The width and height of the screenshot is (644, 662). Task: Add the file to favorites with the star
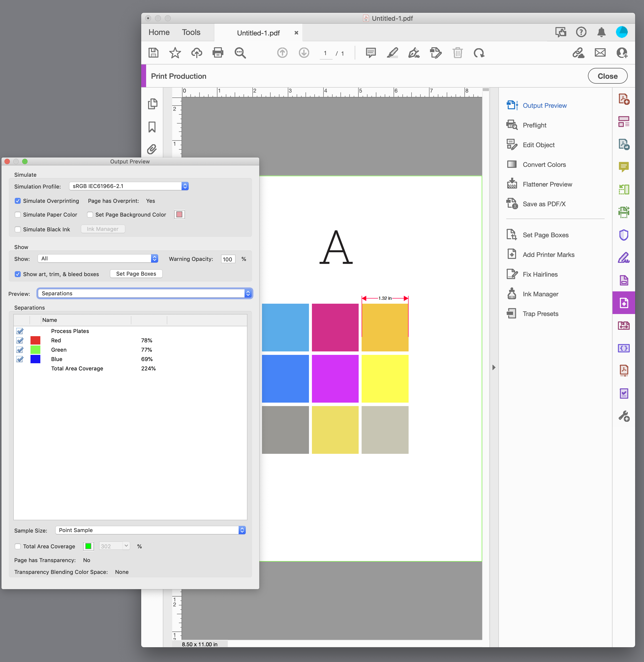tap(175, 53)
